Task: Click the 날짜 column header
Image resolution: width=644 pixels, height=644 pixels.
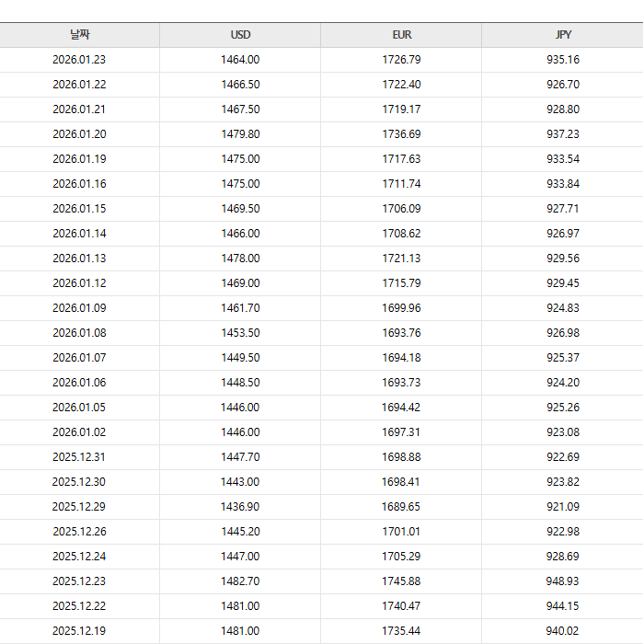Action: [79, 35]
